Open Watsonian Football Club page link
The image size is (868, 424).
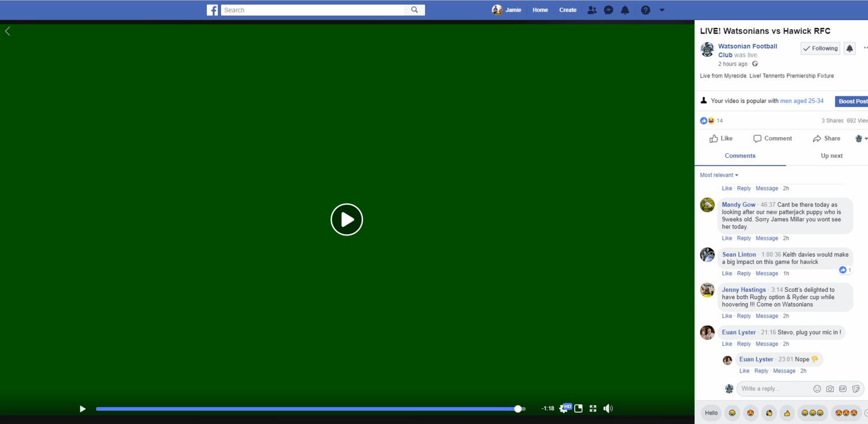coord(747,50)
